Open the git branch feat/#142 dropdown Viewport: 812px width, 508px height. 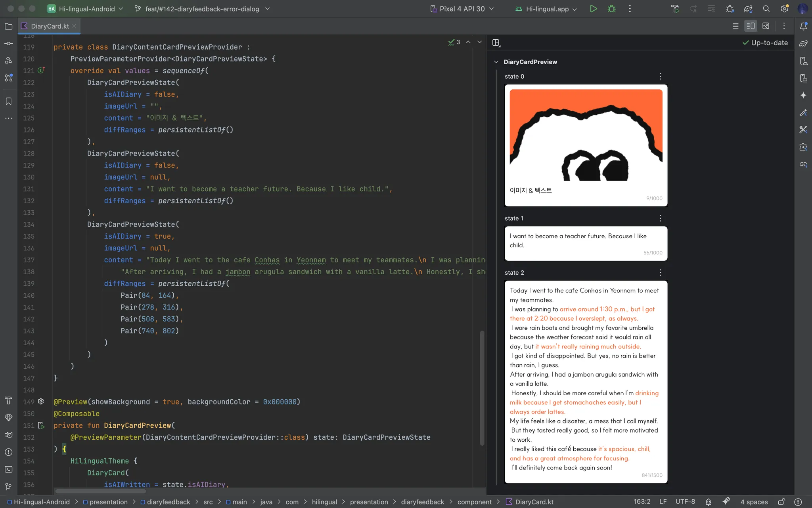point(202,9)
